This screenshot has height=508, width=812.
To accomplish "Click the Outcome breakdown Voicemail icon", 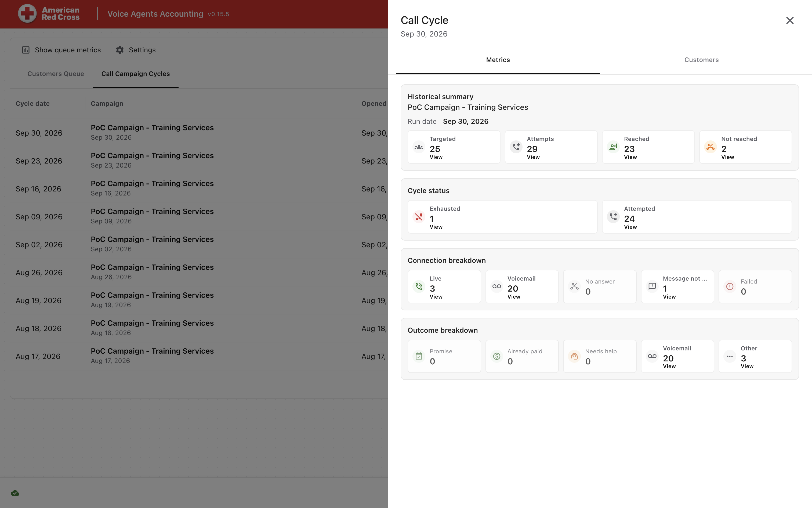I will pos(652,357).
